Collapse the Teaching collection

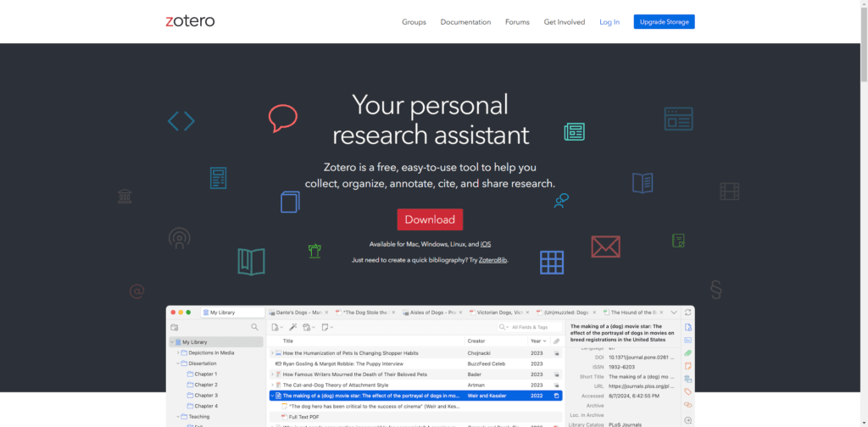tap(178, 417)
